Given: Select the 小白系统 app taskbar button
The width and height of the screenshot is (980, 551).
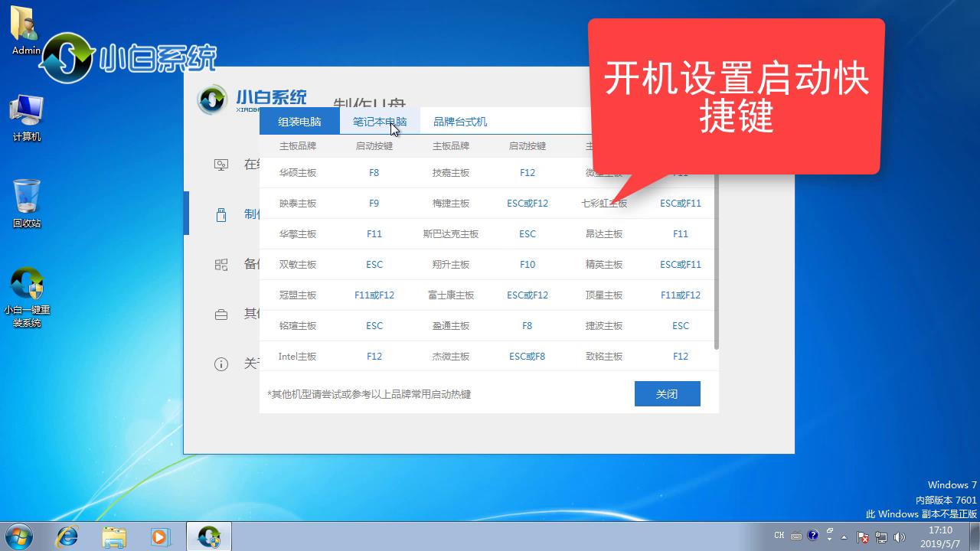Looking at the screenshot, I should [x=209, y=536].
